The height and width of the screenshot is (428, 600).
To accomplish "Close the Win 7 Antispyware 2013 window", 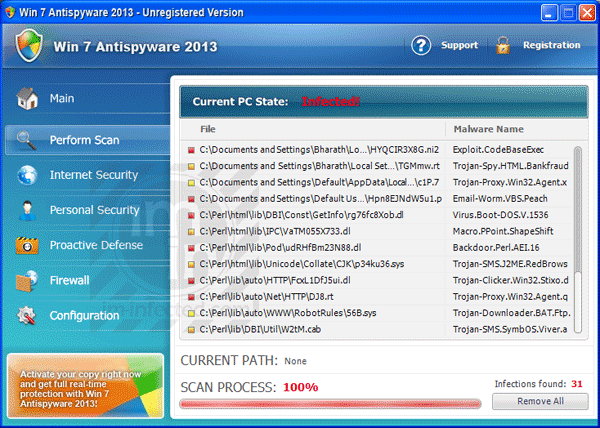I will click(x=587, y=13).
